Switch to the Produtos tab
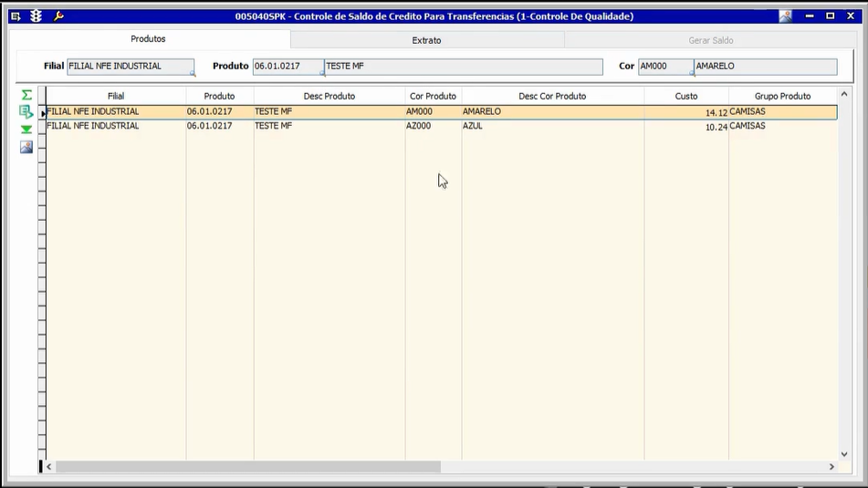Screen dimensions: 868x488 (149, 38)
